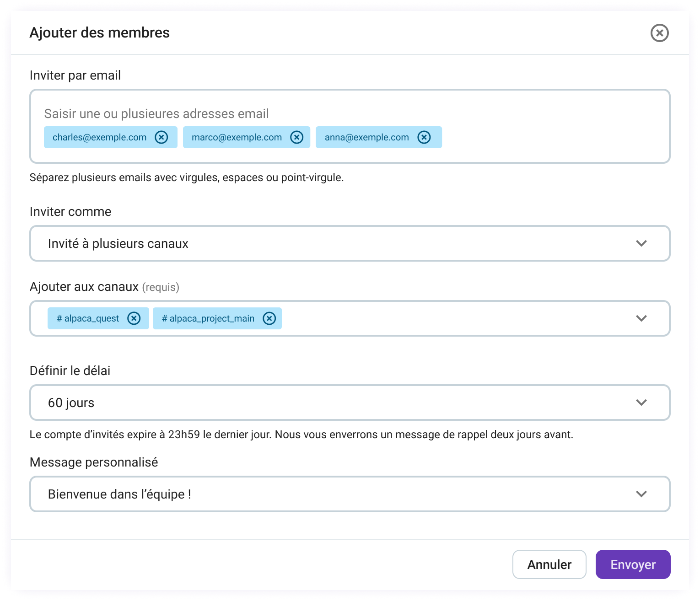Remove marco@exemple.com from the invite list
Image resolution: width=700 pixels, height=601 pixels.
pos(297,137)
